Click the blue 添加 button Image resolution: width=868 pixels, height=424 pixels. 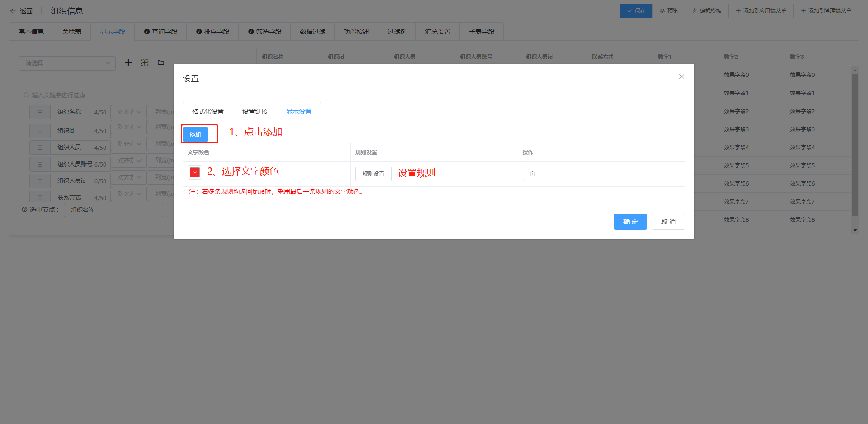[195, 134]
